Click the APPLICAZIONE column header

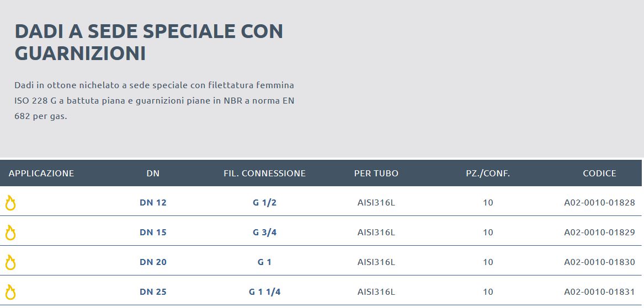pos(41,173)
